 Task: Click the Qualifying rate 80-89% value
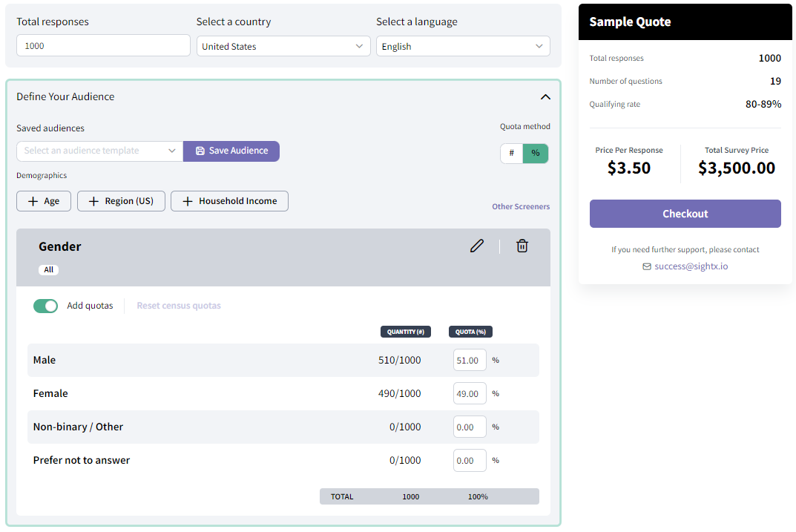(763, 104)
